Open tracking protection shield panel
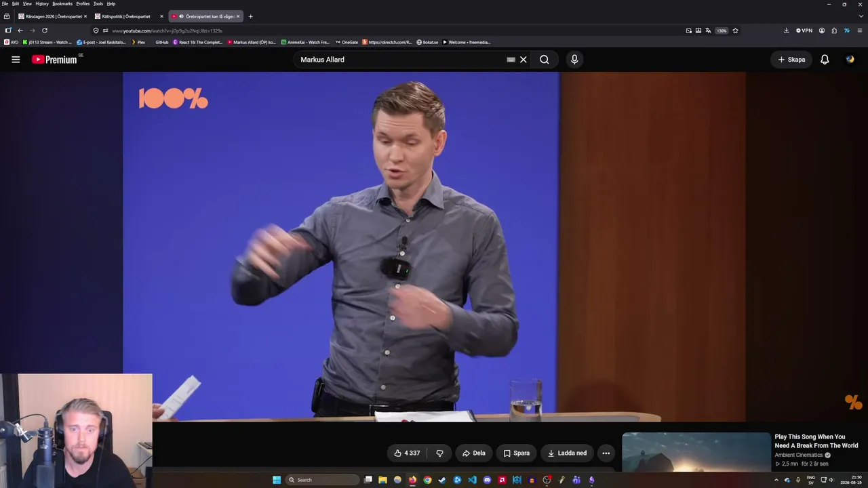Image resolution: width=868 pixels, height=488 pixels. point(96,30)
